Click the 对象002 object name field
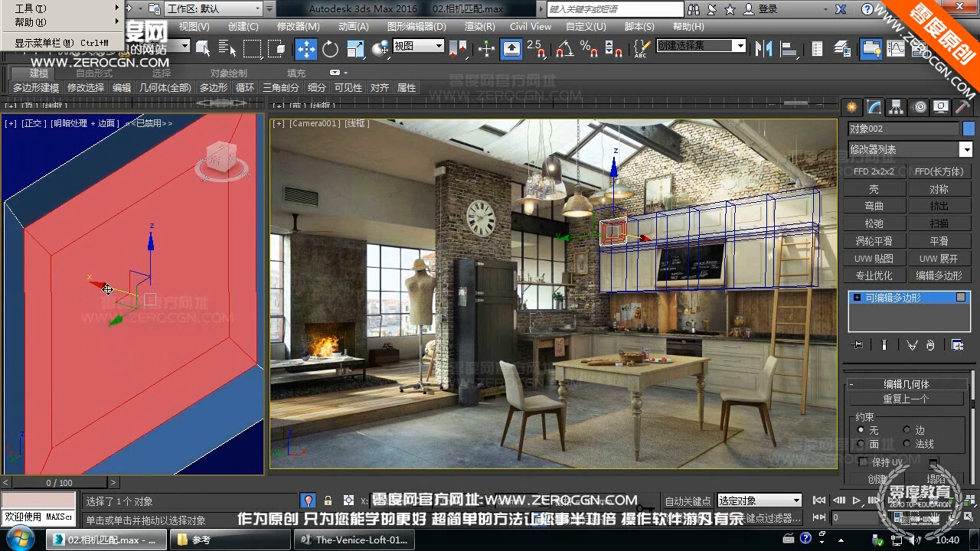 click(903, 129)
